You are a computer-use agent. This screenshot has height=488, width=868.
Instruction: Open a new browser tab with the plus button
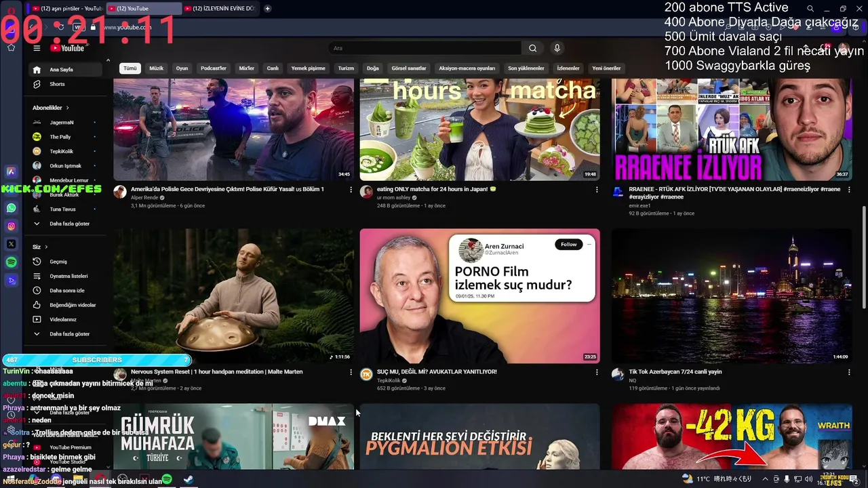268,8
